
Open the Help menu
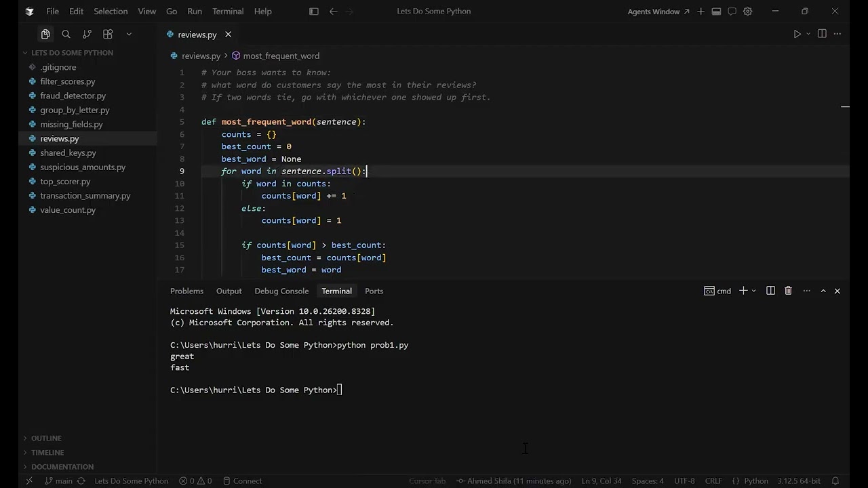point(262,12)
